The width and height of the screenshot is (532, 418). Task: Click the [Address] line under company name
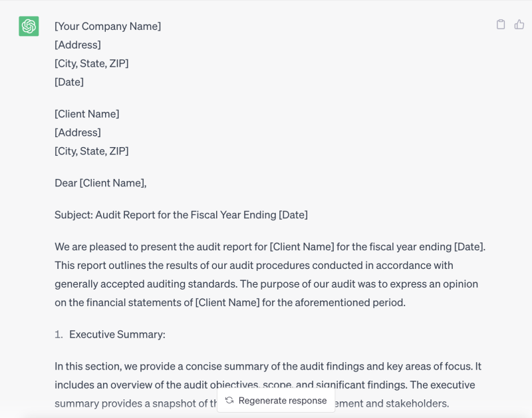pos(78,45)
